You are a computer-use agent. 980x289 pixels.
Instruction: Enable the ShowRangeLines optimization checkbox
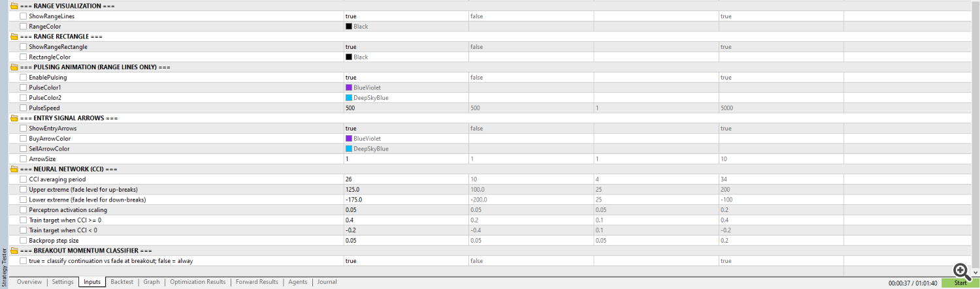24,16
